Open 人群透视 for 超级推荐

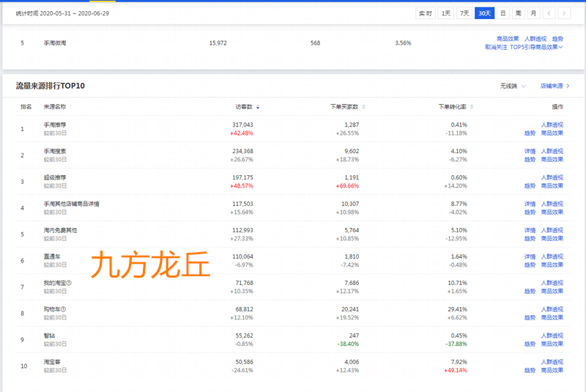(x=552, y=177)
